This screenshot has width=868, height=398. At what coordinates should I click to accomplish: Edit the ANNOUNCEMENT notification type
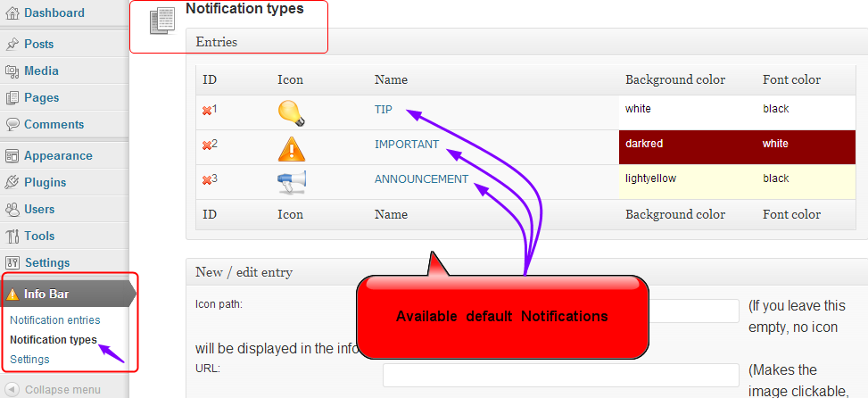click(x=421, y=179)
